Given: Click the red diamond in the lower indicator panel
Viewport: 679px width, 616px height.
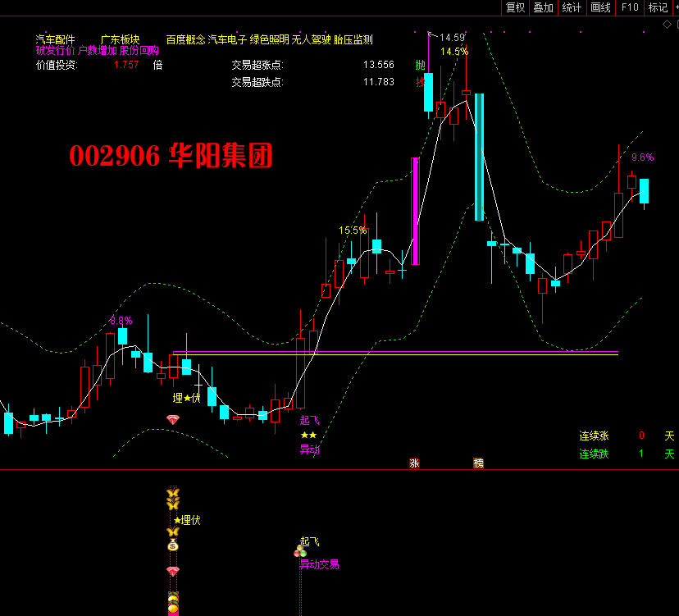Looking at the screenshot, I should [x=172, y=571].
